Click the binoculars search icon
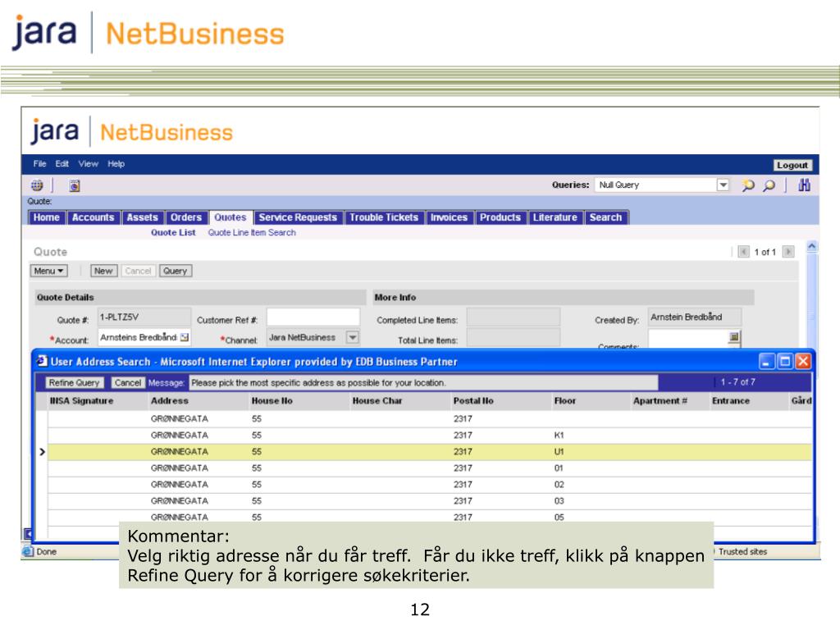Screen dimensions: 840x630 pos(804,185)
